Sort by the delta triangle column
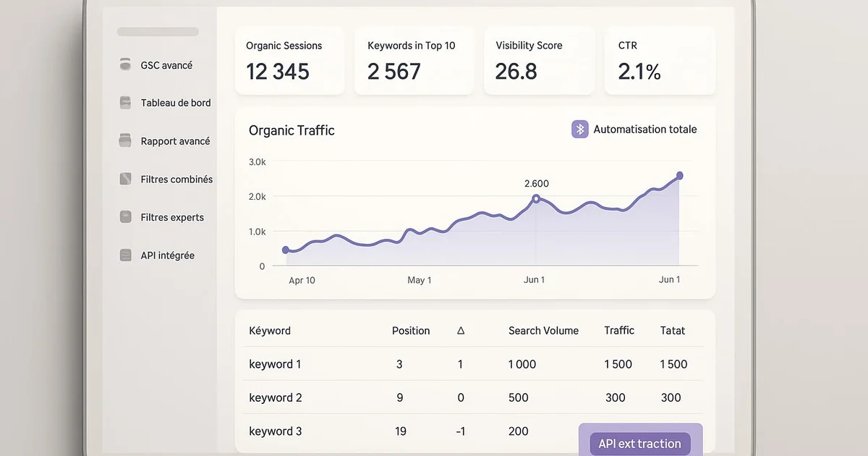The width and height of the screenshot is (868, 456). [x=461, y=331]
